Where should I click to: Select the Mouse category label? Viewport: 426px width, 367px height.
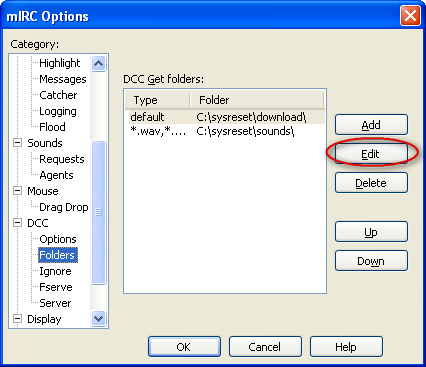pos(43,191)
